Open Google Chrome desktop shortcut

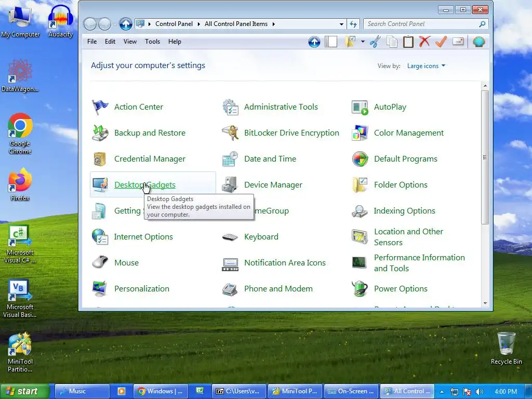tap(20, 134)
